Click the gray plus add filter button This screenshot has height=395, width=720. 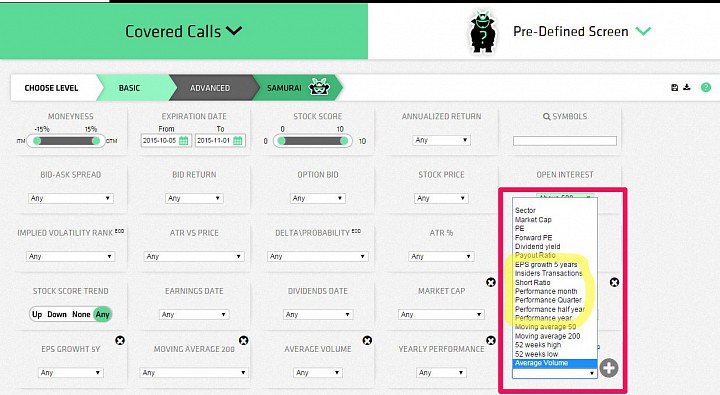click(x=609, y=368)
